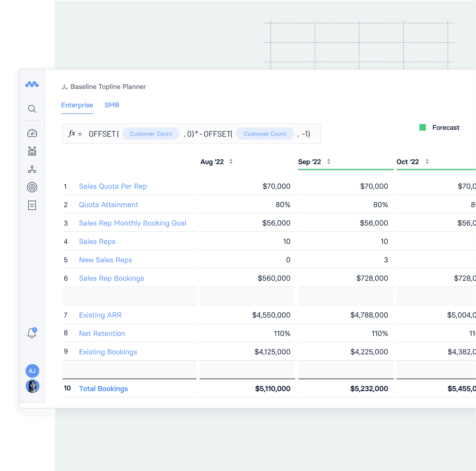The image size is (476, 471).
Task: Click the user profile photo avatar
Action: (32, 386)
